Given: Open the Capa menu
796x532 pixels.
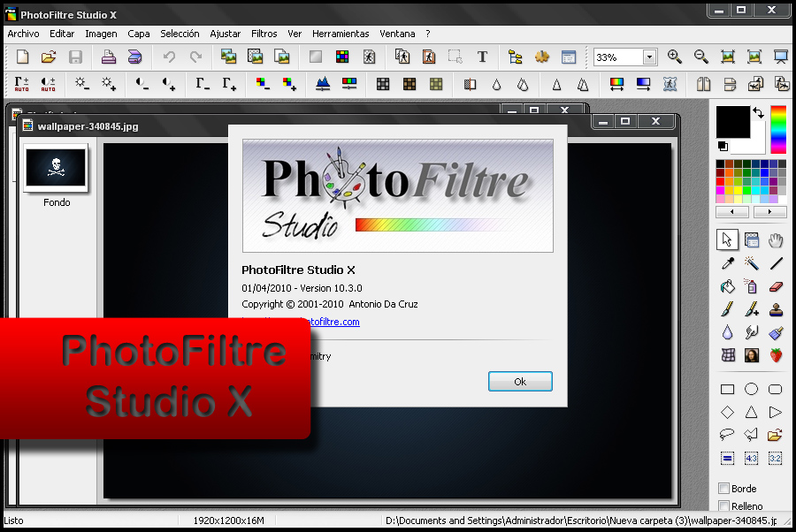Looking at the screenshot, I should point(139,34).
